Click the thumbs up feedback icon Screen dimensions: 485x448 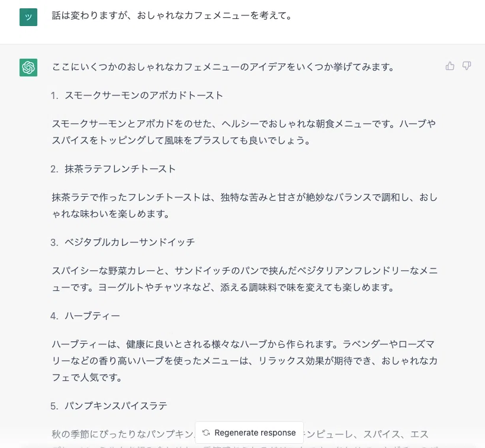[x=449, y=66]
